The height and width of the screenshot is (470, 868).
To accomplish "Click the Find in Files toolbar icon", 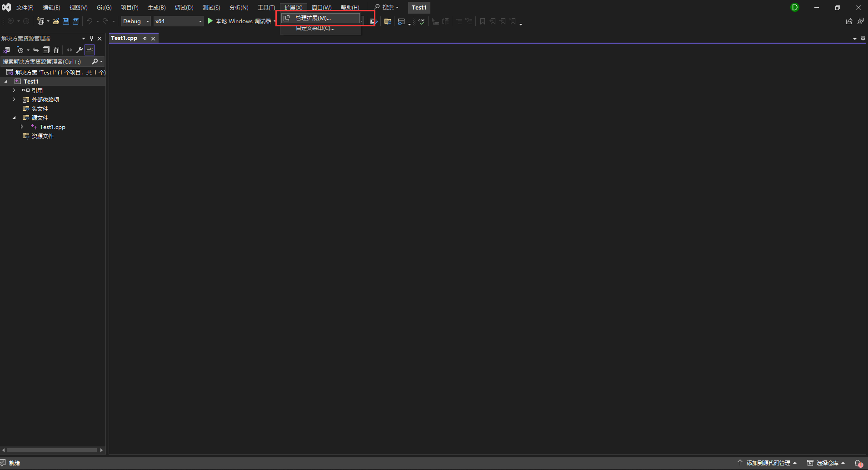I will [x=388, y=21].
